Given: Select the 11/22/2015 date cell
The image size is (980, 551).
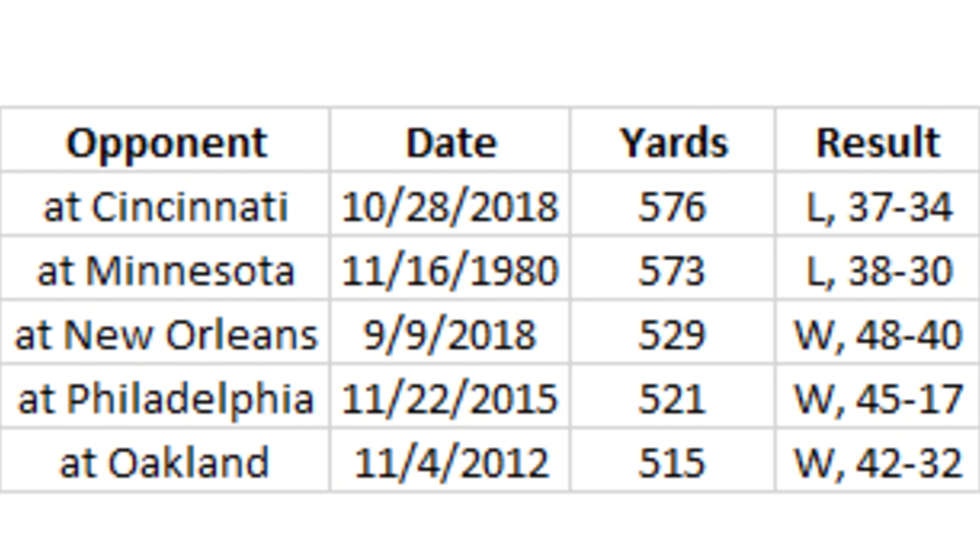Looking at the screenshot, I should click(x=450, y=396).
